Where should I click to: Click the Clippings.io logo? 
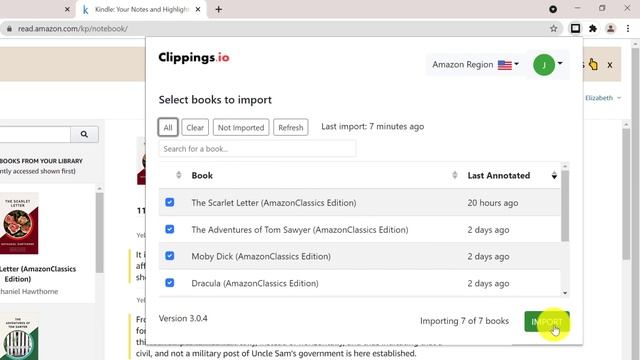pyautogui.click(x=194, y=58)
